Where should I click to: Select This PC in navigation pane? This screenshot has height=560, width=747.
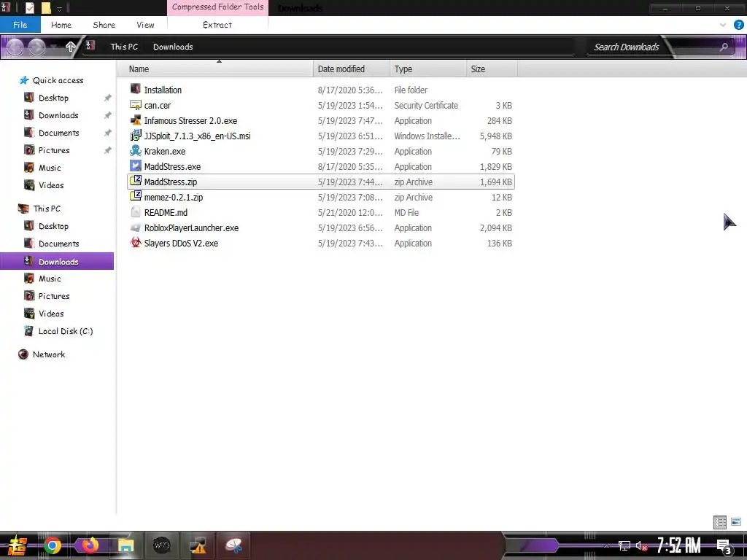47,209
